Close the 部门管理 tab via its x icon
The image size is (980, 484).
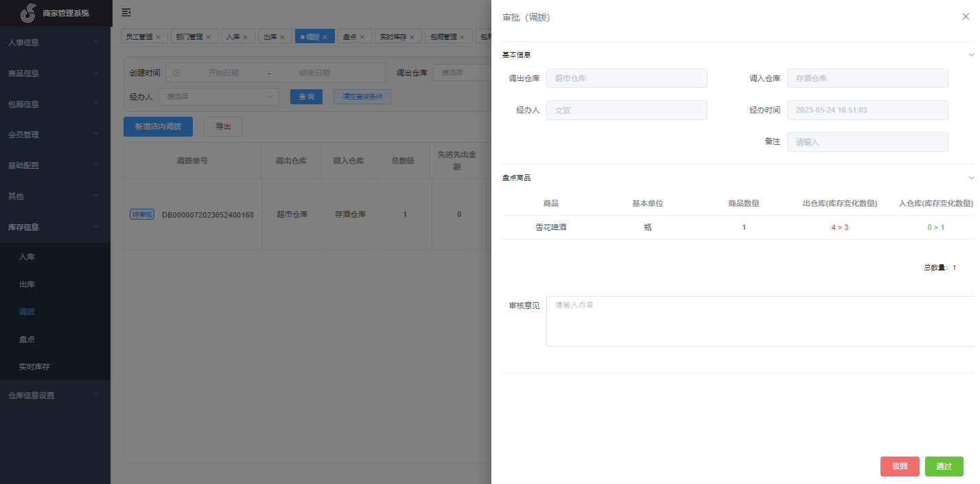click(x=208, y=37)
